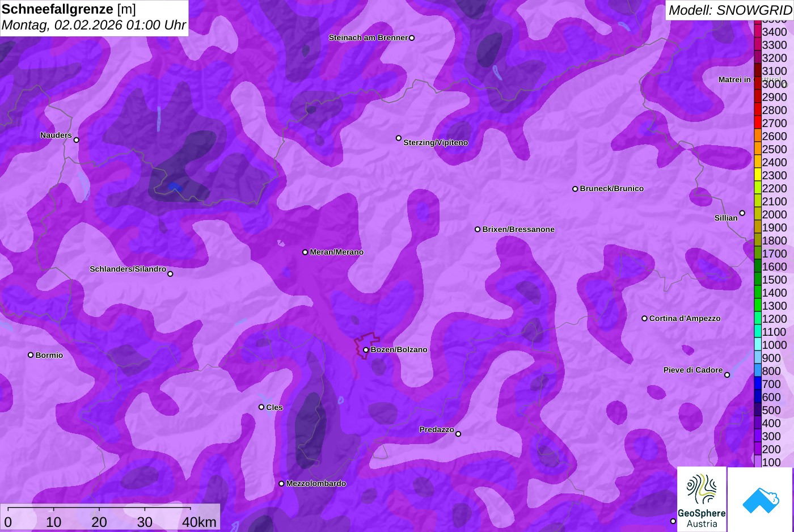Pick the cyan legend swatch at 1000
The width and height of the screenshot is (794, 532).
pos(758,345)
